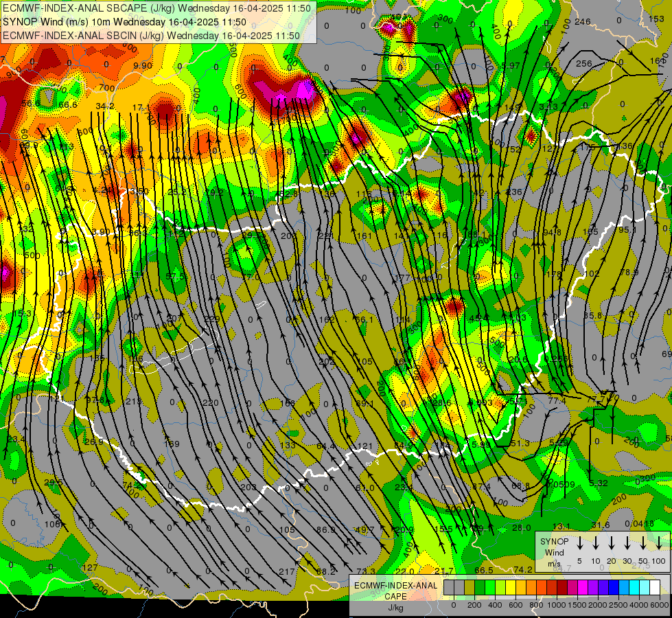Click the '236' value on the map
Viewport: 672px width, 618px height.
(514, 192)
